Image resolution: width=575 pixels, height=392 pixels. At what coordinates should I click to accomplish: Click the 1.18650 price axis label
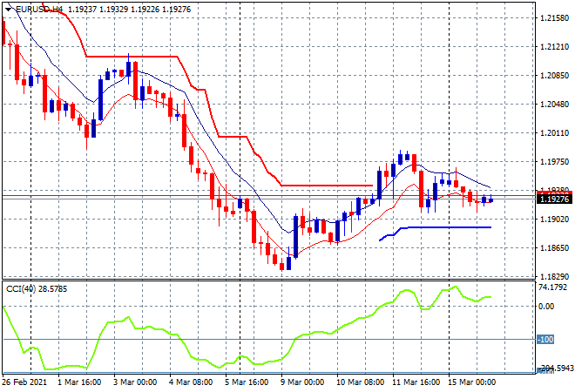pyautogui.click(x=554, y=248)
